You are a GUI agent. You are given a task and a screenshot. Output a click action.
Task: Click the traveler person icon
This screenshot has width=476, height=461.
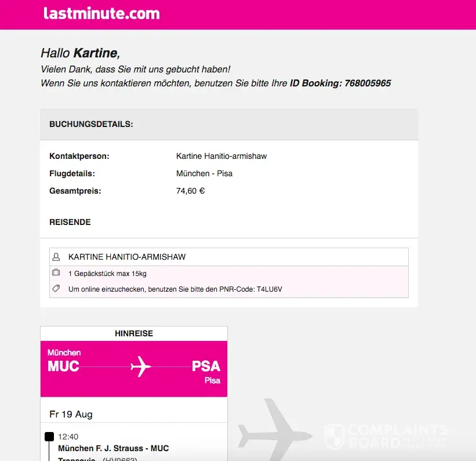pos(56,257)
